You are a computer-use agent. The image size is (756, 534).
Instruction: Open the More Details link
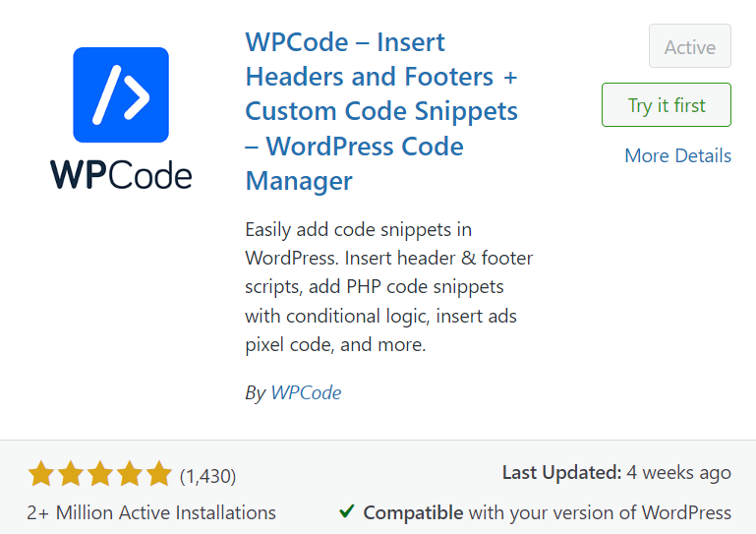click(677, 155)
